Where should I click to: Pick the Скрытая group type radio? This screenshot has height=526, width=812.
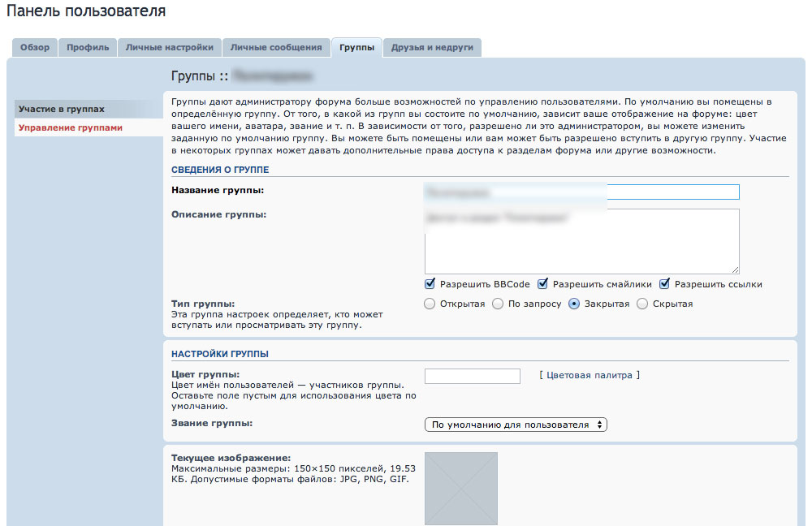tap(642, 304)
